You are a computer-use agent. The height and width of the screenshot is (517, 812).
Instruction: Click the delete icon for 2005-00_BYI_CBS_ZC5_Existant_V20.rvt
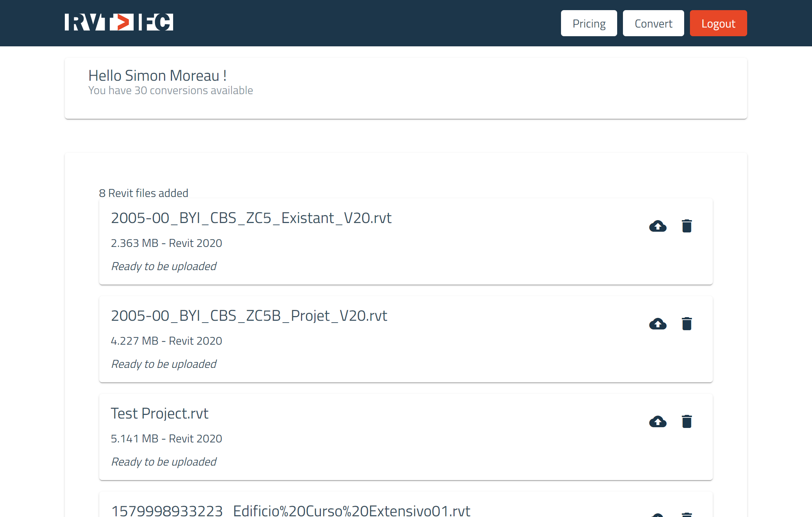pyautogui.click(x=686, y=226)
